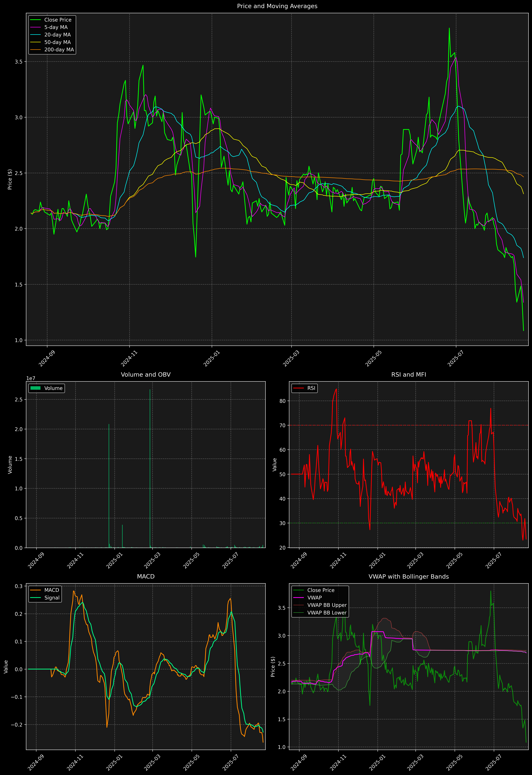Viewport: 532px width, 775px height.
Task: Click the green Volume legend swatch
Action: tap(35, 388)
